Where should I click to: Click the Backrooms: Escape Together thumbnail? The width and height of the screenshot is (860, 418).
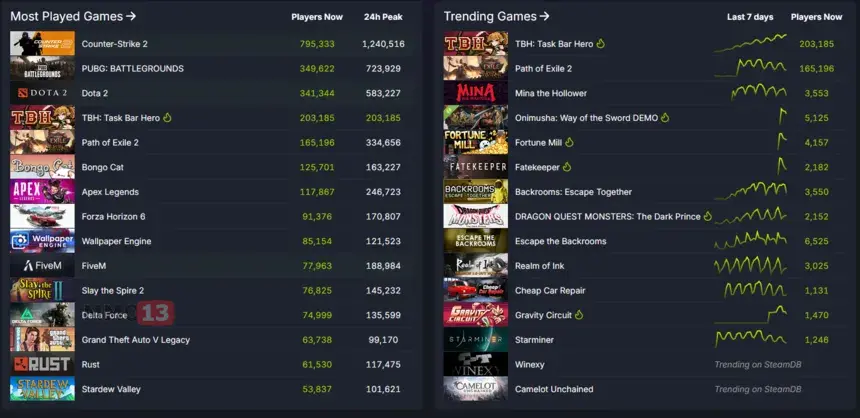(x=476, y=191)
